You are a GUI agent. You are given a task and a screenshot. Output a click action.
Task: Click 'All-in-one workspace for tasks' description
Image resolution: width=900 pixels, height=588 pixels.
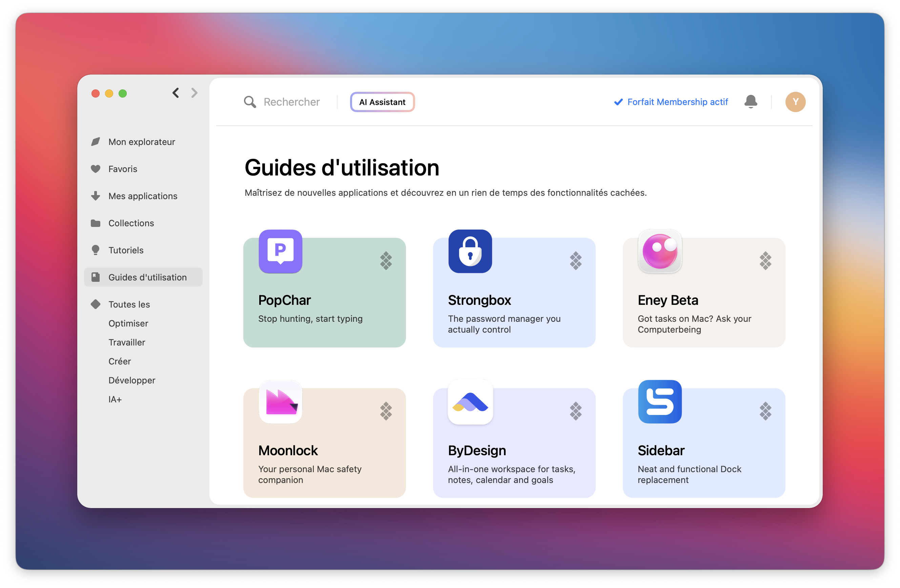(512, 475)
